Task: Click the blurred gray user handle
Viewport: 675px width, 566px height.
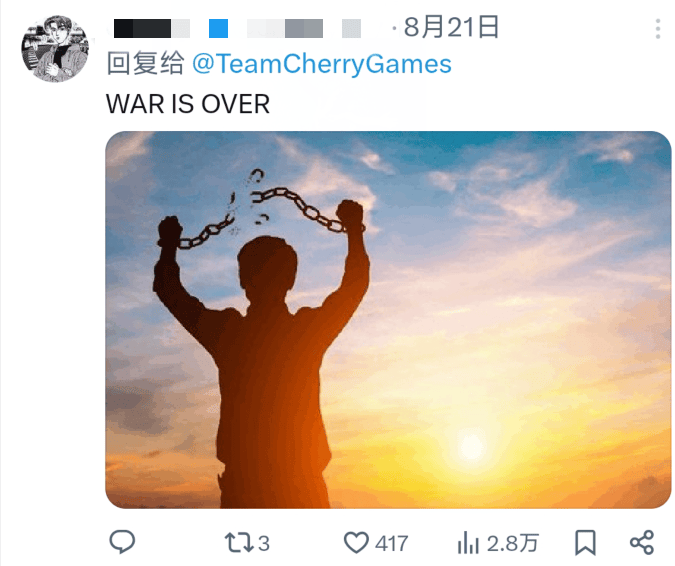Action: click(x=304, y=28)
